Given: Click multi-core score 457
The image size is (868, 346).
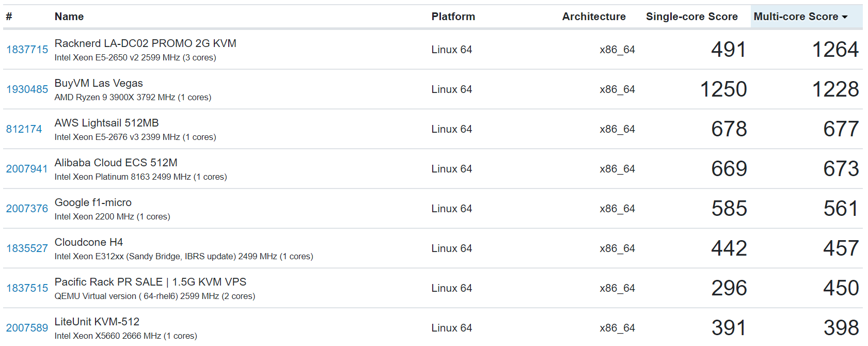Looking at the screenshot, I should click(x=841, y=248).
